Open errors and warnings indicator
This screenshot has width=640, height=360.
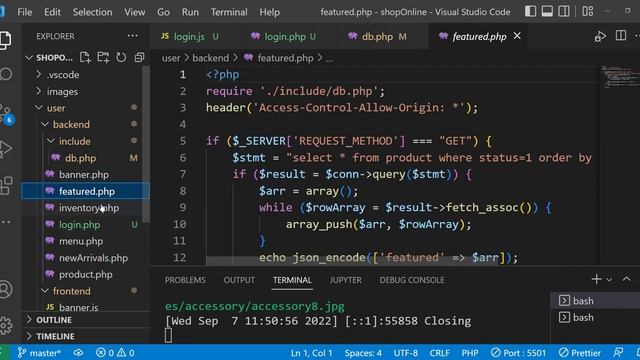[115, 353]
